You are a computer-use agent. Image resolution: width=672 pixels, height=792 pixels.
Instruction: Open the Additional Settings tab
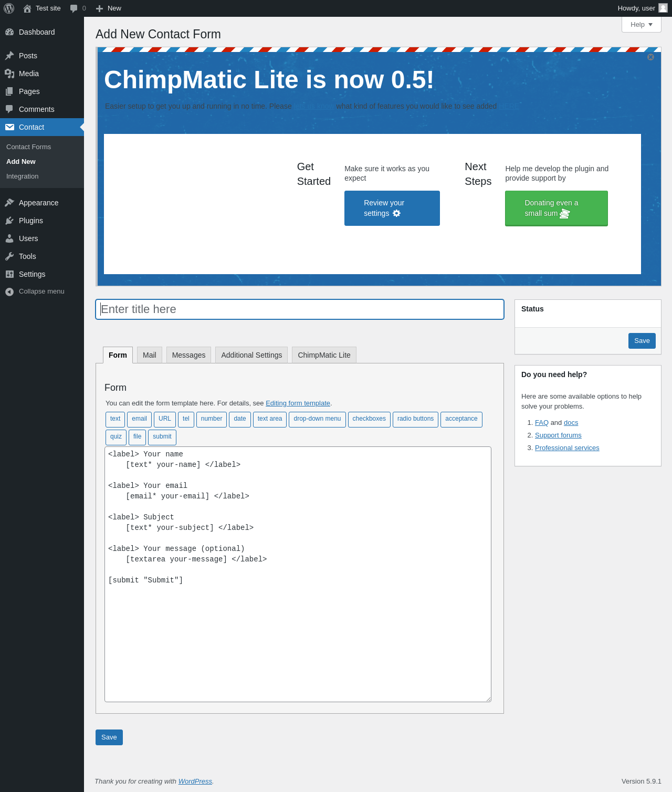pyautogui.click(x=251, y=355)
